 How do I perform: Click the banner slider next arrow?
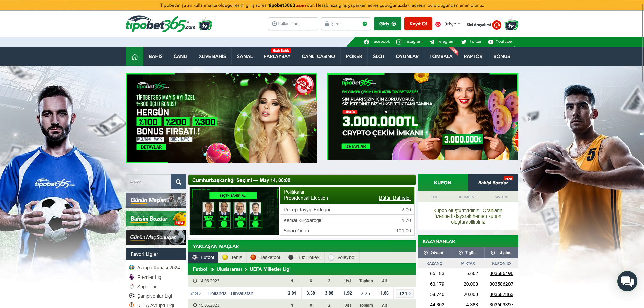pyautogui.click(x=529, y=119)
